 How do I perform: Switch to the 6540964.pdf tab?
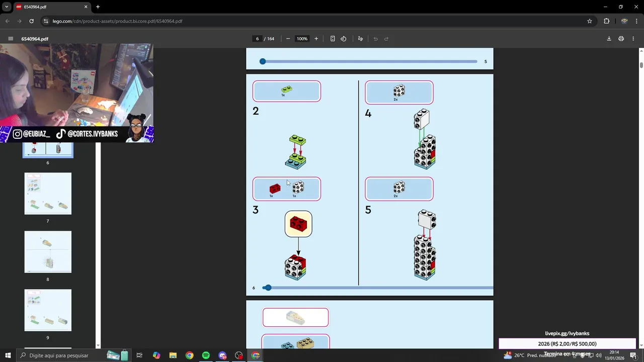[51, 7]
